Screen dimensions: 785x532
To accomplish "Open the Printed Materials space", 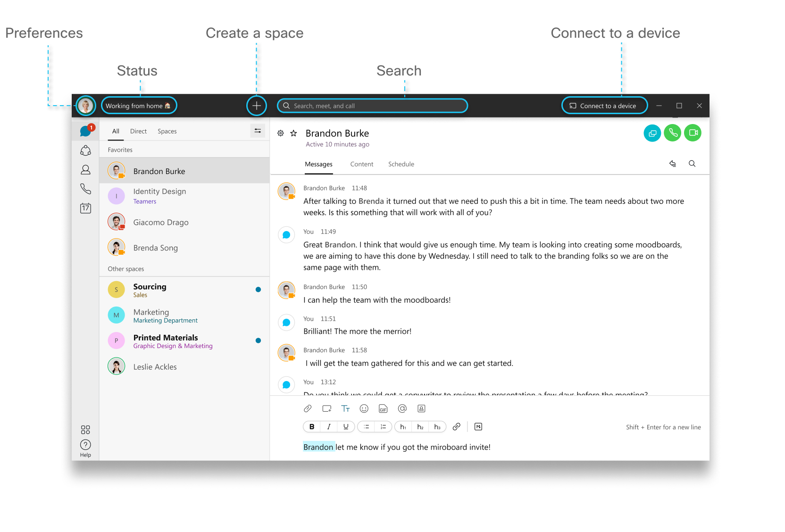I will 184,341.
